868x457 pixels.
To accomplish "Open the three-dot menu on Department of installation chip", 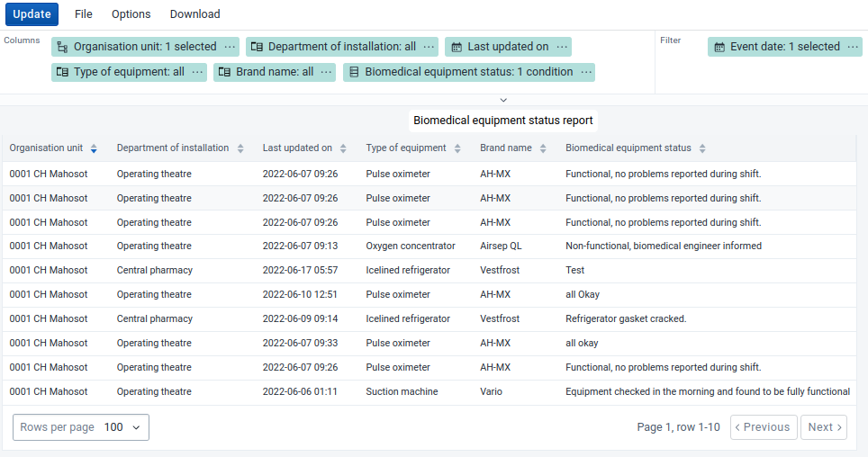I will [429, 47].
